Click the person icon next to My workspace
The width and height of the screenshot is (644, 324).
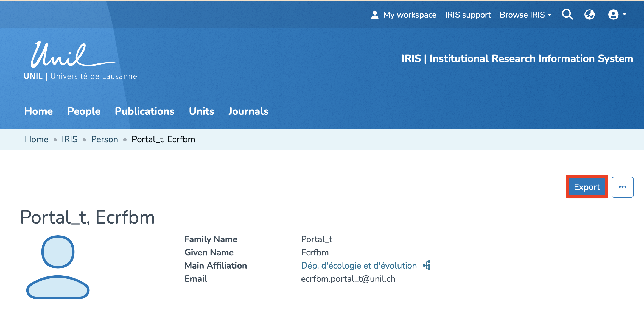[x=375, y=15]
